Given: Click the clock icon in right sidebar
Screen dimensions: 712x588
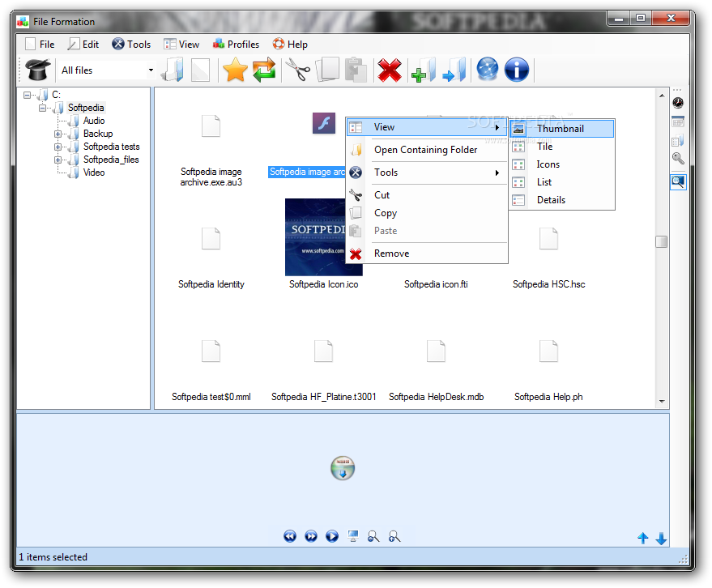Looking at the screenshot, I should (x=678, y=103).
